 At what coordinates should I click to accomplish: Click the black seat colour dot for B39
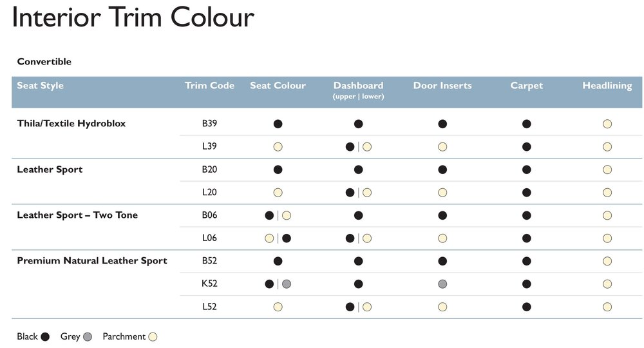pyautogui.click(x=278, y=124)
